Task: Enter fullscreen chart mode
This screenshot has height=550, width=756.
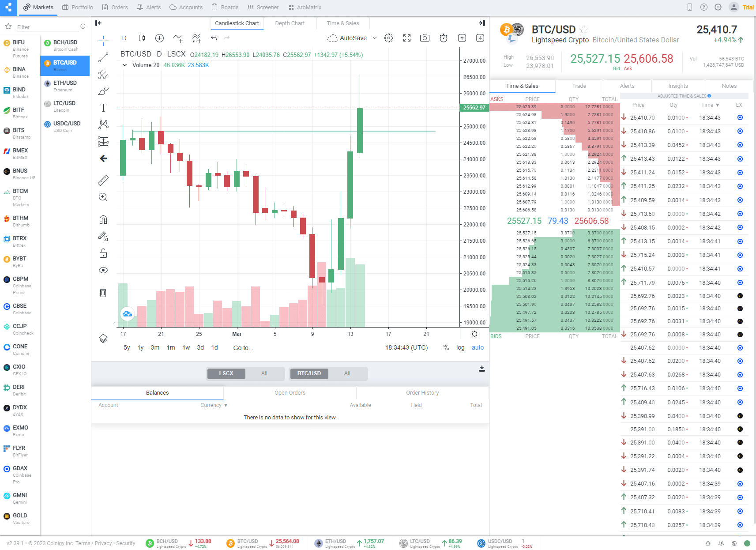Action: pos(407,38)
